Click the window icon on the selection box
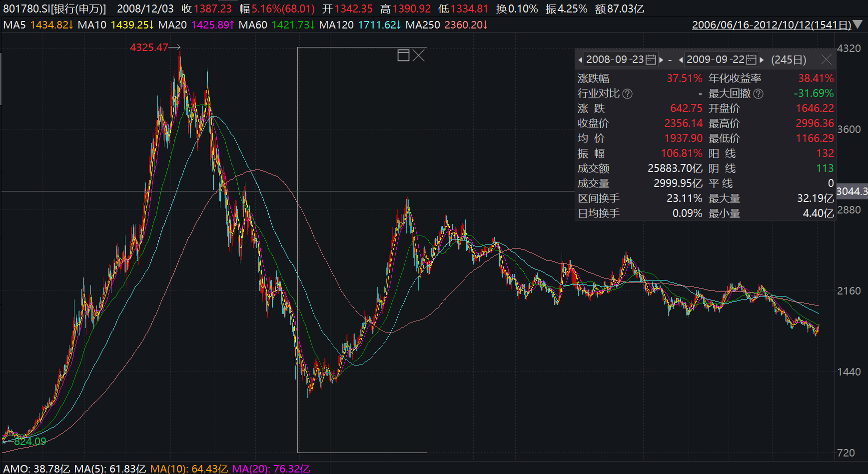The image size is (868, 474). 403,55
